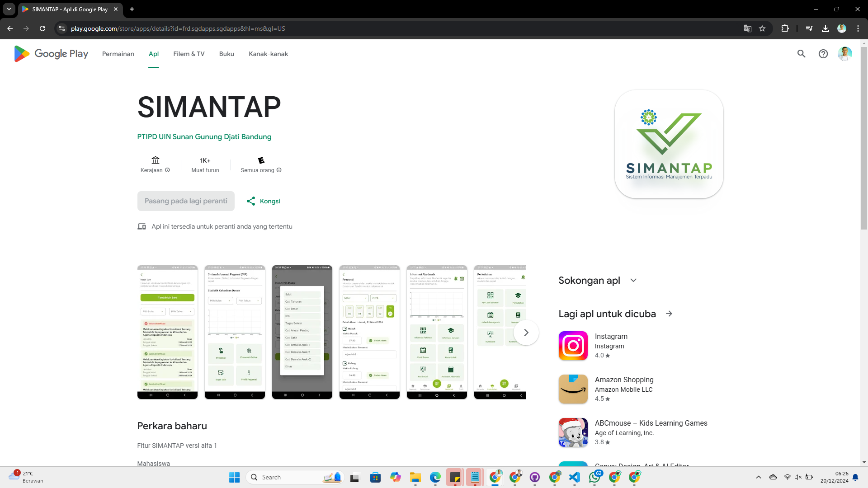Click the taskbar clock showing 06:26
This screenshot has width=868, height=488.
[835, 477]
